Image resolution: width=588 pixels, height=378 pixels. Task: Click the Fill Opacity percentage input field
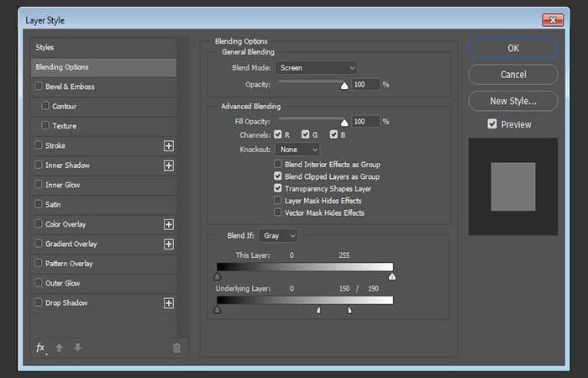[365, 122]
